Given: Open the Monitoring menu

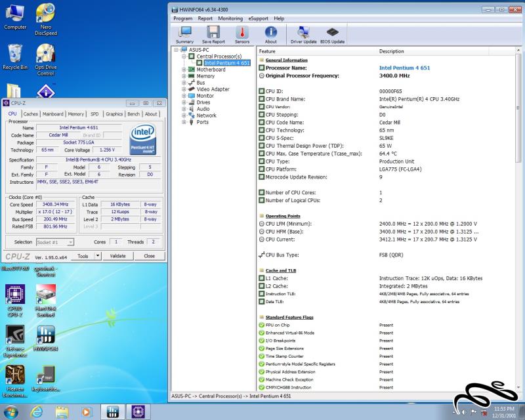Looking at the screenshot, I should (230, 18).
